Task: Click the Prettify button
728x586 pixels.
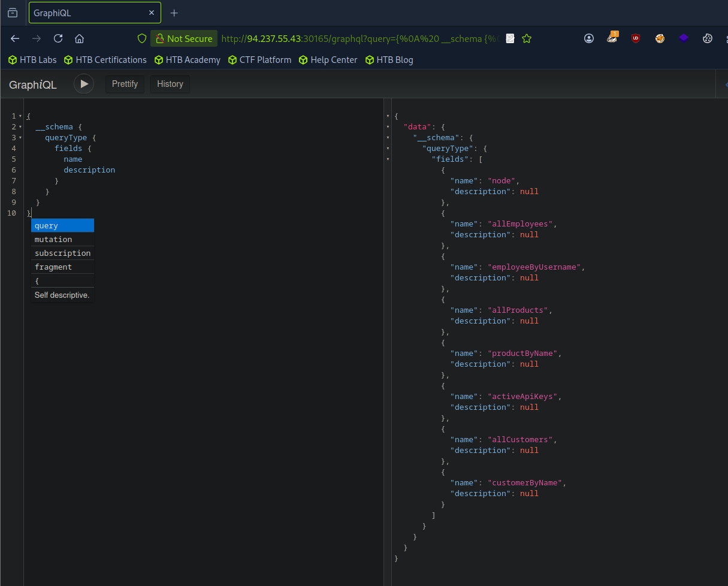Action: pyautogui.click(x=125, y=84)
